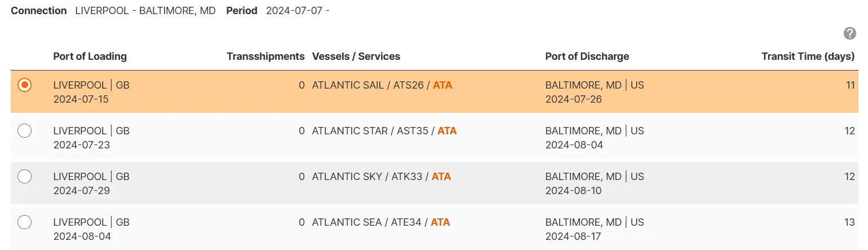Click the Port of Loading column header
Image resolution: width=868 pixels, height=250 pixels.
point(90,56)
